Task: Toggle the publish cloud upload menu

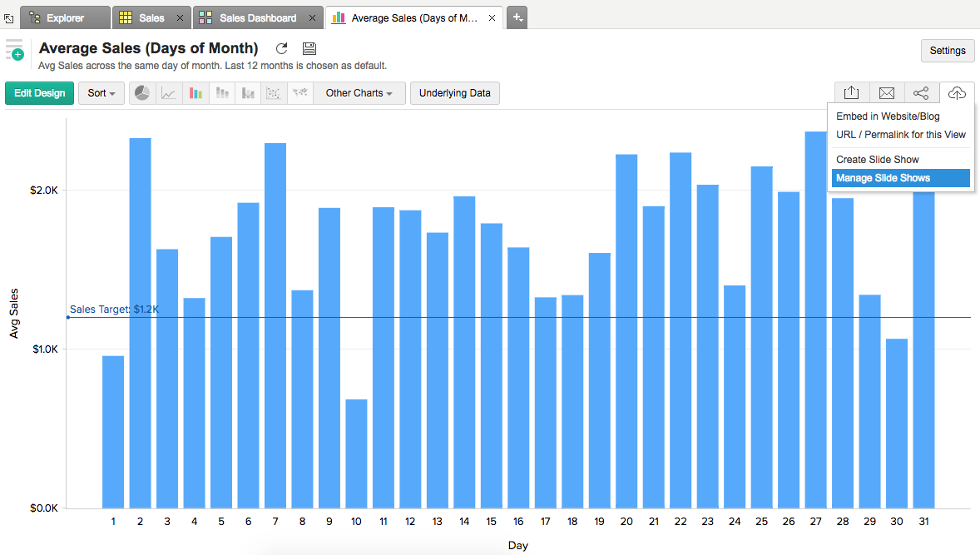Action: tap(957, 93)
